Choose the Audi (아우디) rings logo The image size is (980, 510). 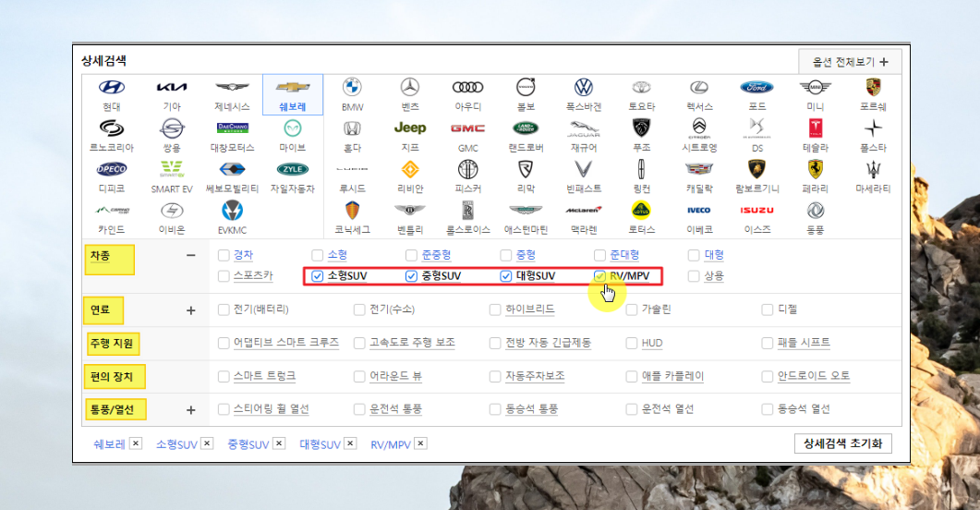468,87
